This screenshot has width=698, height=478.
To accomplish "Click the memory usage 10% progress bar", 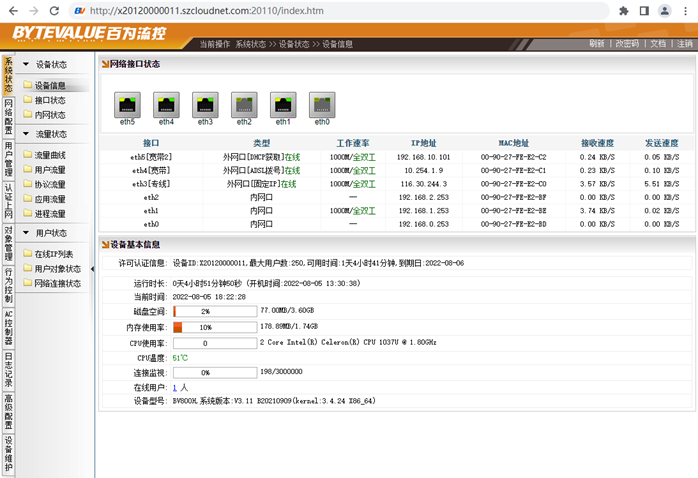I will [x=214, y=327].
